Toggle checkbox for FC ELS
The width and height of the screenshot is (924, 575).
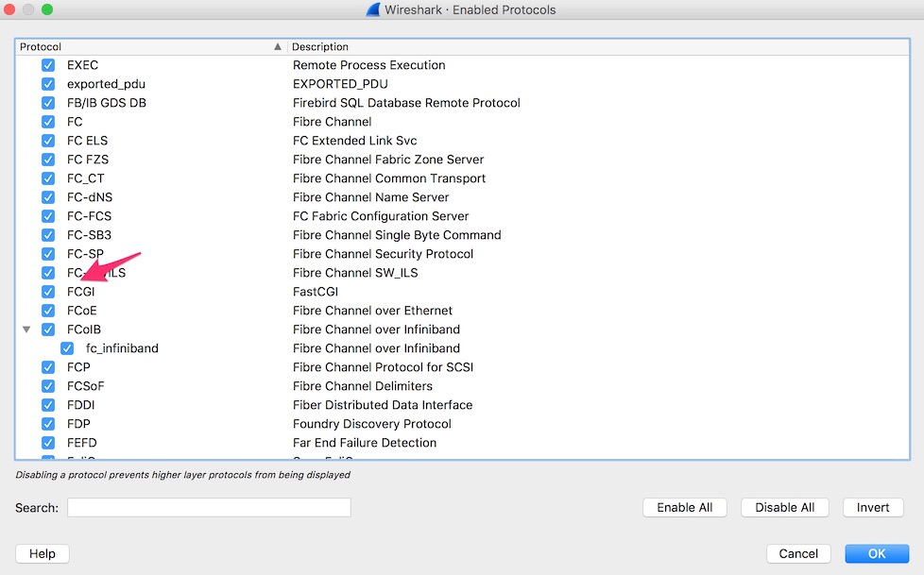coord(48,141)
